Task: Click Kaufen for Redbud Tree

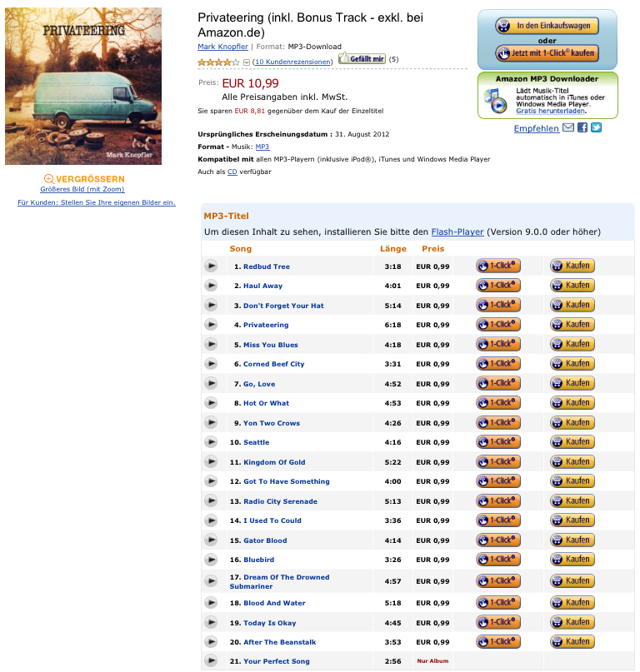Action: pyautogui.click(x=572, y=266)
